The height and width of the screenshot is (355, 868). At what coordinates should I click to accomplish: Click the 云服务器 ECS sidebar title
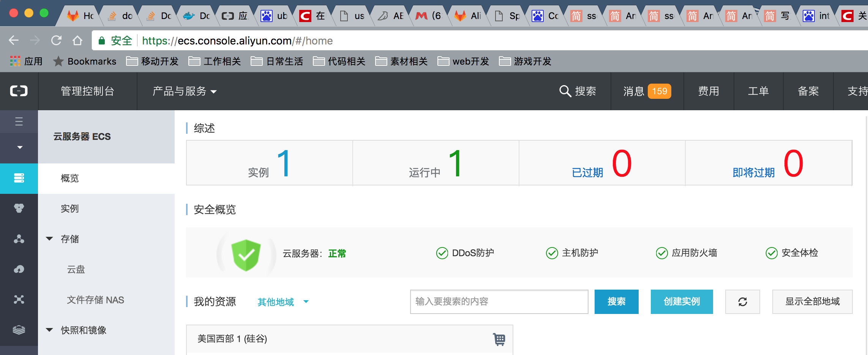point(82,136)
